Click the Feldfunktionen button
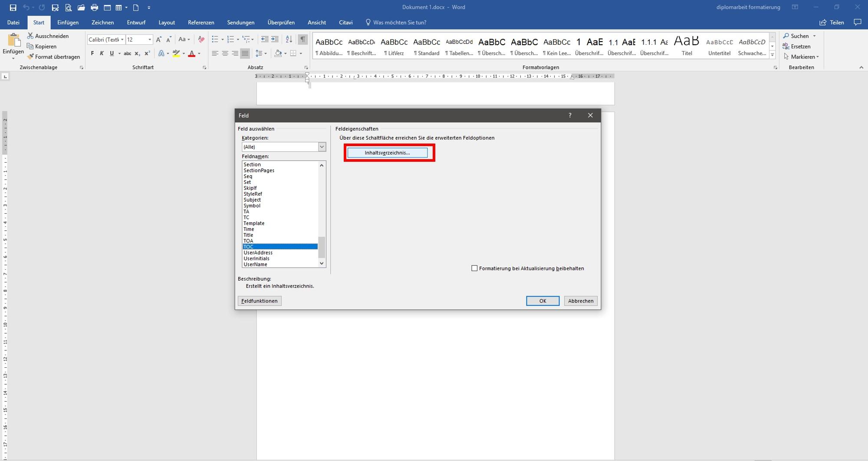Image resolution: width=868 pixels, height=461 pixels. 260,301
